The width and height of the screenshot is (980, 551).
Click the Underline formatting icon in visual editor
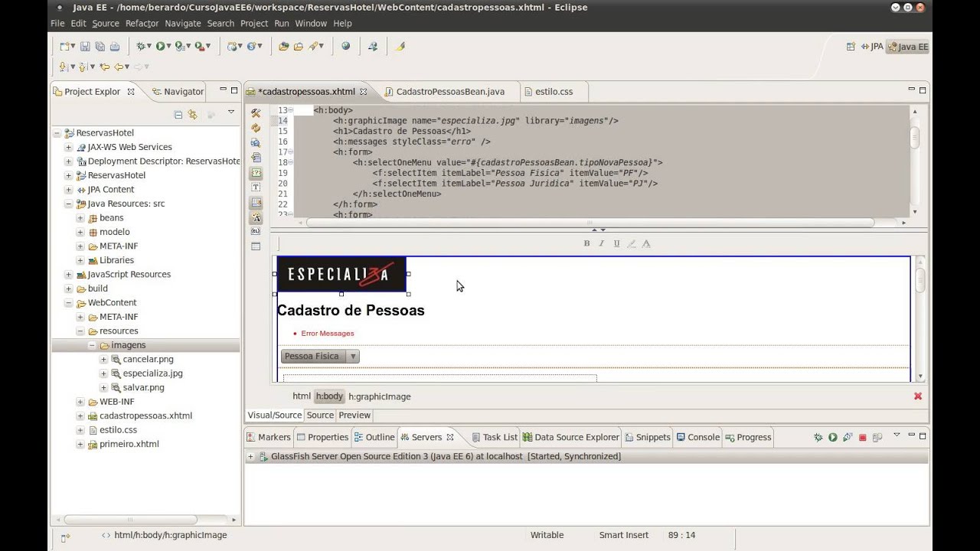(x=616, y=243)
